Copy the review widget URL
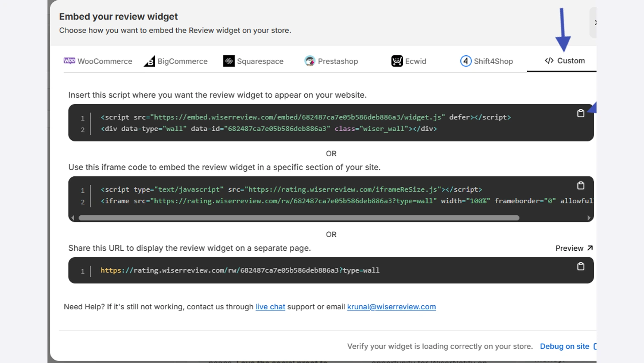This screenshot has height=363, width=644. pyautogui.click(x=580, y=266)
